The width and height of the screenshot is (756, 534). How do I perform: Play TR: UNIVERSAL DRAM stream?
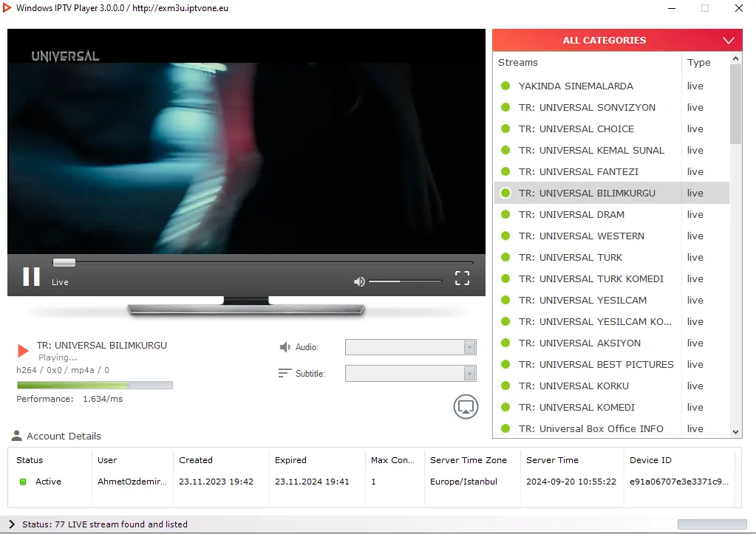click(611, 214)
